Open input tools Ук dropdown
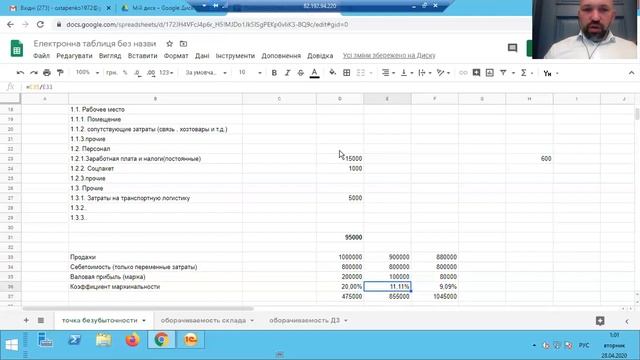The image size is (640, 360). 551,73
